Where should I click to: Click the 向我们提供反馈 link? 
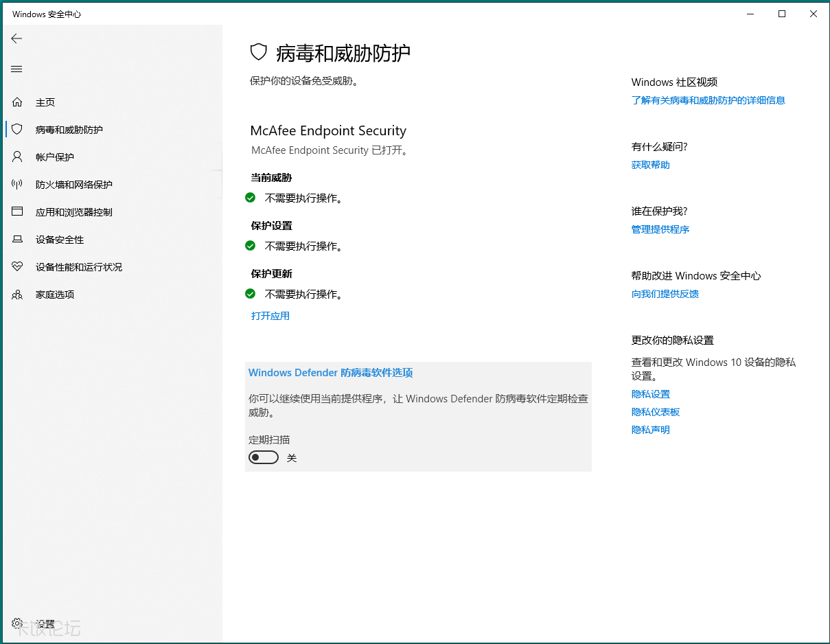(665, 294)
